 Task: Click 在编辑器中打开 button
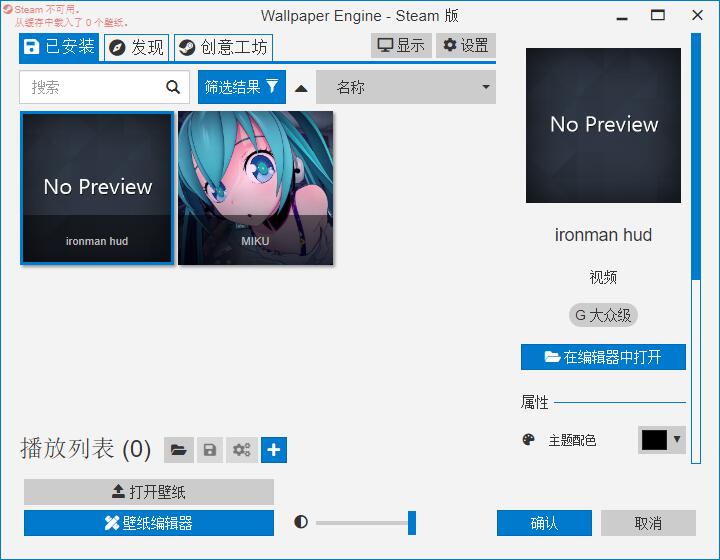[603, 357]
